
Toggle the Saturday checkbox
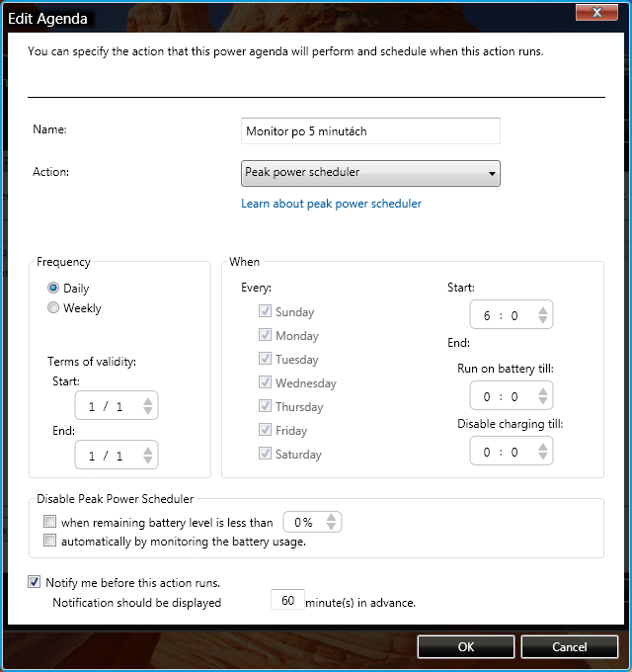pos(264,454)
